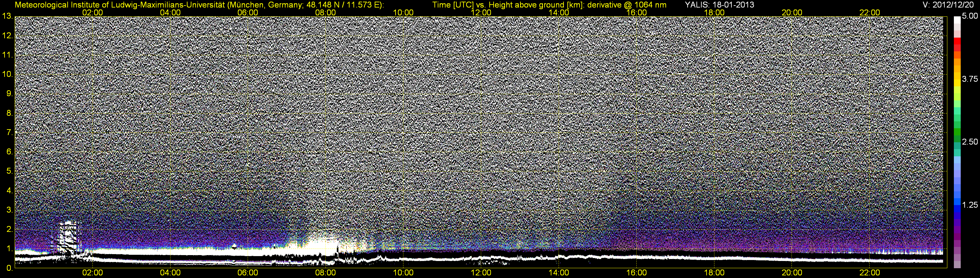Image resolution: width=980 pixels, height=278 pixels.
Task: Click the 10 km height axis label
Action: click(7, 74)
